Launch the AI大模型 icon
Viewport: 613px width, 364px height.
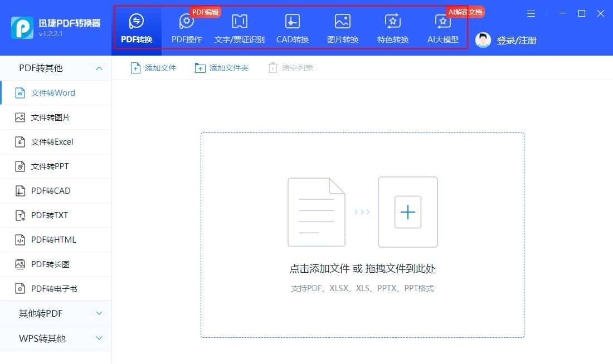point(442,25)
